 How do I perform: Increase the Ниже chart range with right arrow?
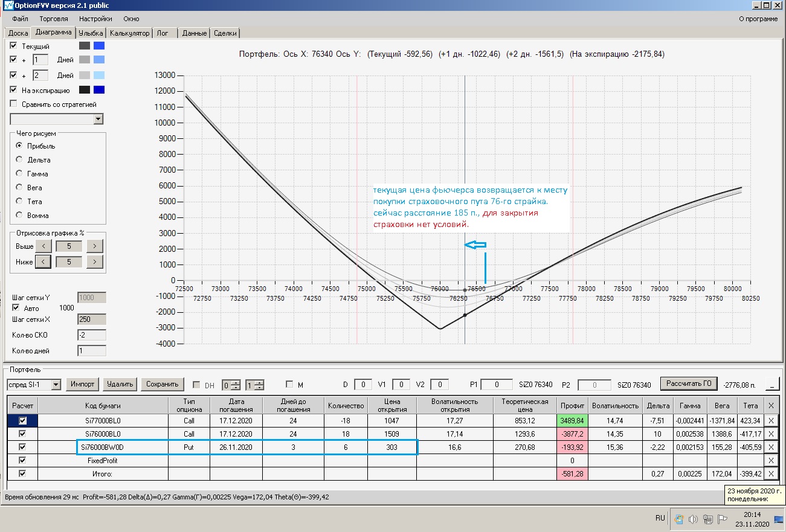[x=95, y=261]
